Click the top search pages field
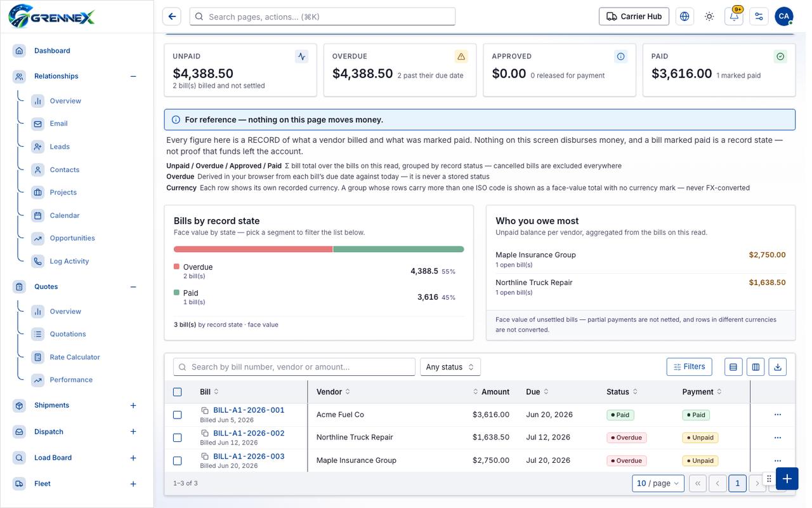The width and height of the screenshot is (812, 508). [322, 17]
